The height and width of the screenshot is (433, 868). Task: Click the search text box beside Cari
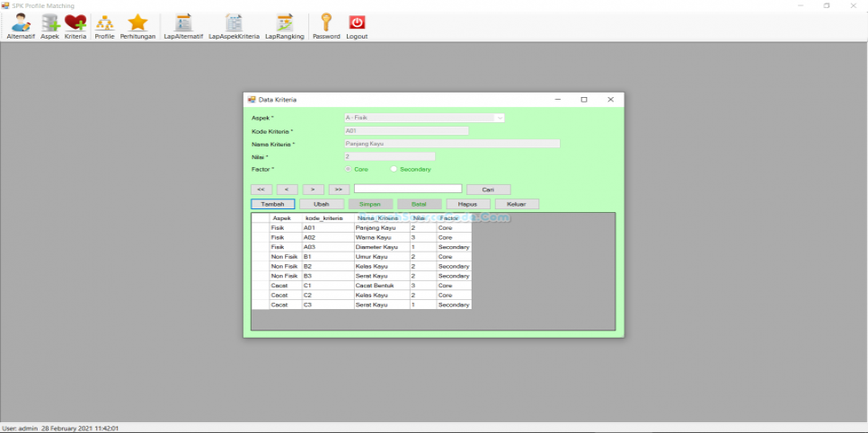pyautogui.click(x=408, y=189)
